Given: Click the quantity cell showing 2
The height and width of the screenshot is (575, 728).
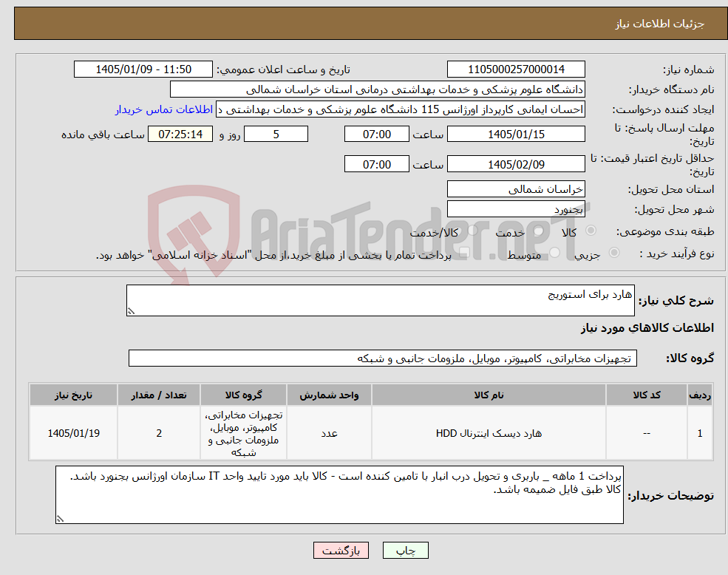Looking at the screenshot, I should click(159, 433).
